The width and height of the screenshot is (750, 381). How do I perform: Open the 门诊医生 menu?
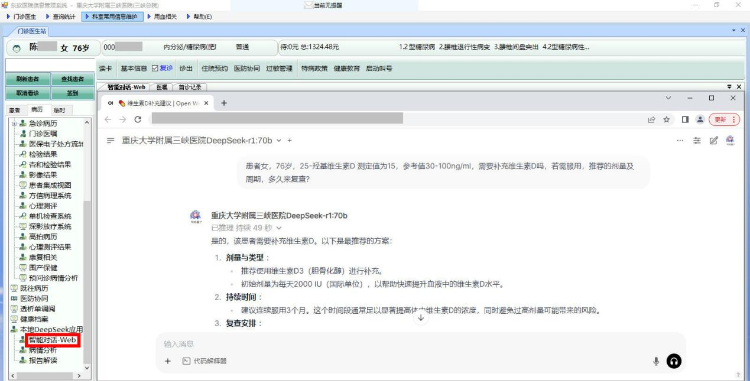[x=21, y=17]
